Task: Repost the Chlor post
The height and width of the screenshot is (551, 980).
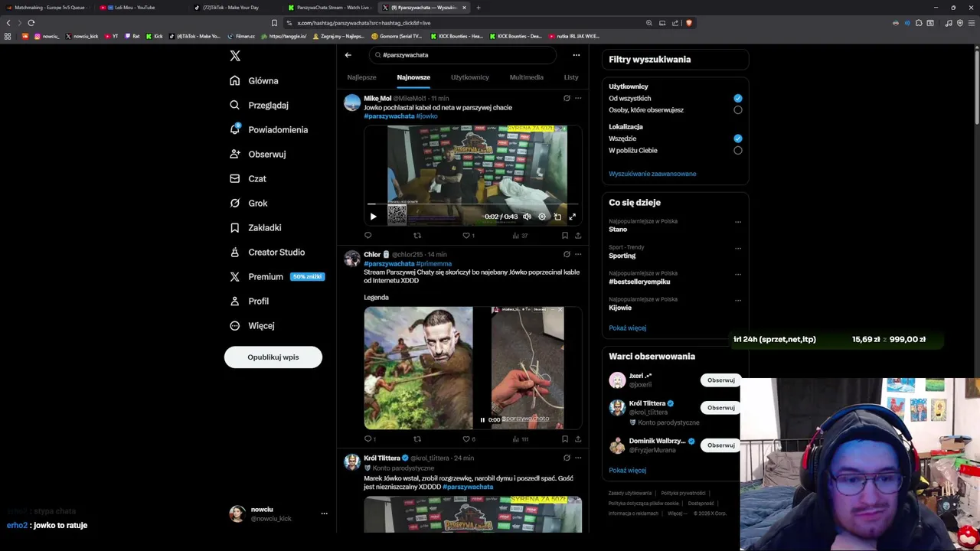Action: coord(417,439)
